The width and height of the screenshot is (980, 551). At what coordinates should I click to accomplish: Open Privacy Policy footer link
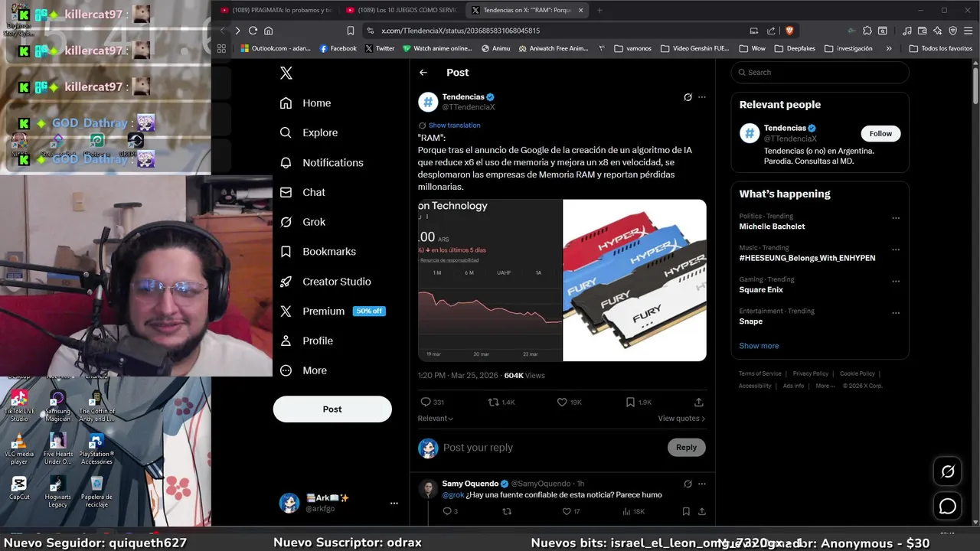(x=811, y=373)
